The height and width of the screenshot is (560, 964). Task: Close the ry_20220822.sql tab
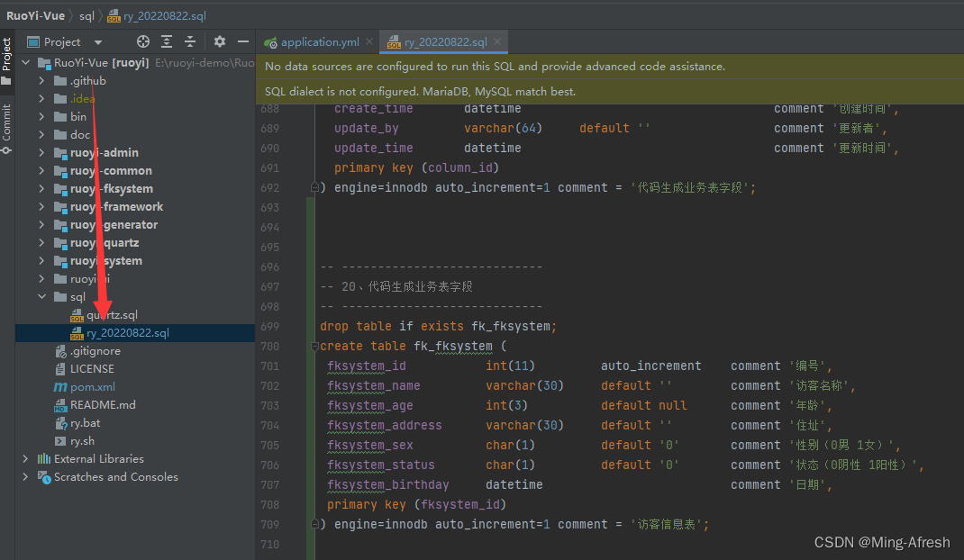497,41
